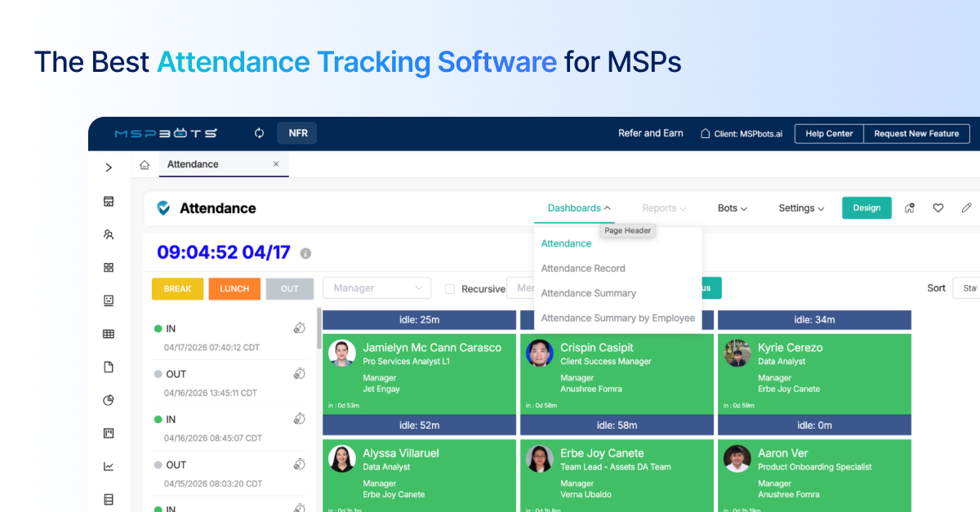Viewport: 980px width, 512px height.
Task: Click Kyrie Cerezo's avatar
Action: [737, 353]
